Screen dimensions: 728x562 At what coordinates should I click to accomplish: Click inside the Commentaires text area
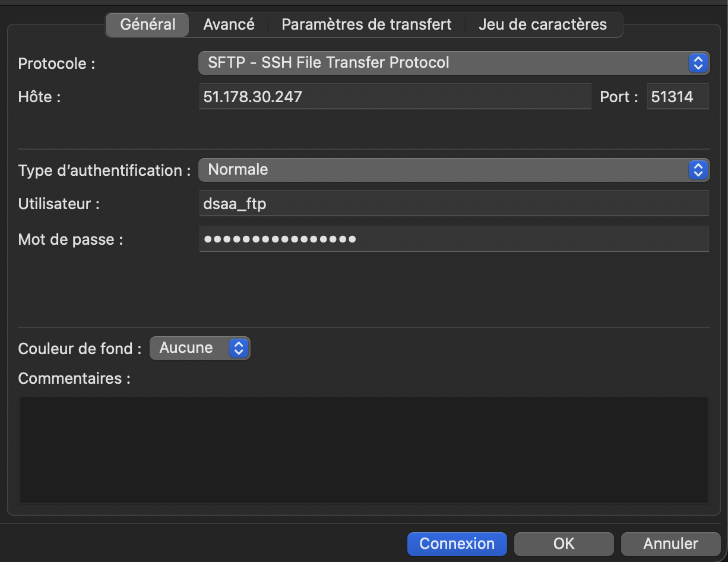pos(364,450)
